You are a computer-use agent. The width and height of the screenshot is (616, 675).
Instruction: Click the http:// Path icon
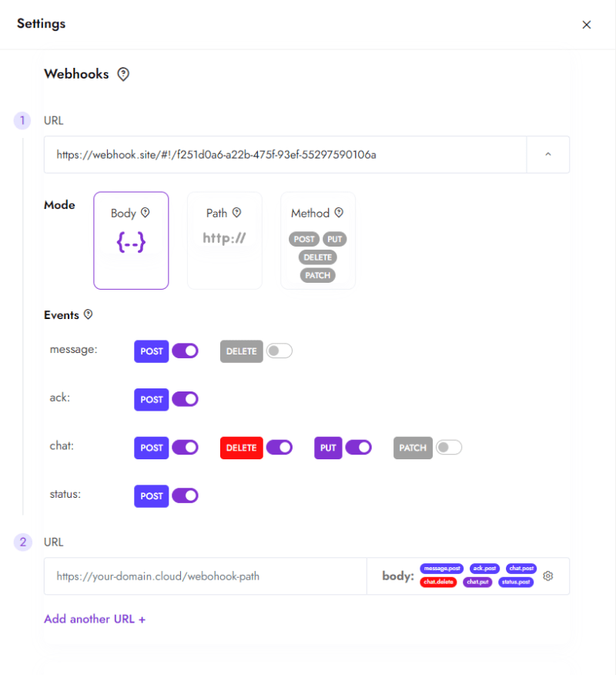click(224, 238)
